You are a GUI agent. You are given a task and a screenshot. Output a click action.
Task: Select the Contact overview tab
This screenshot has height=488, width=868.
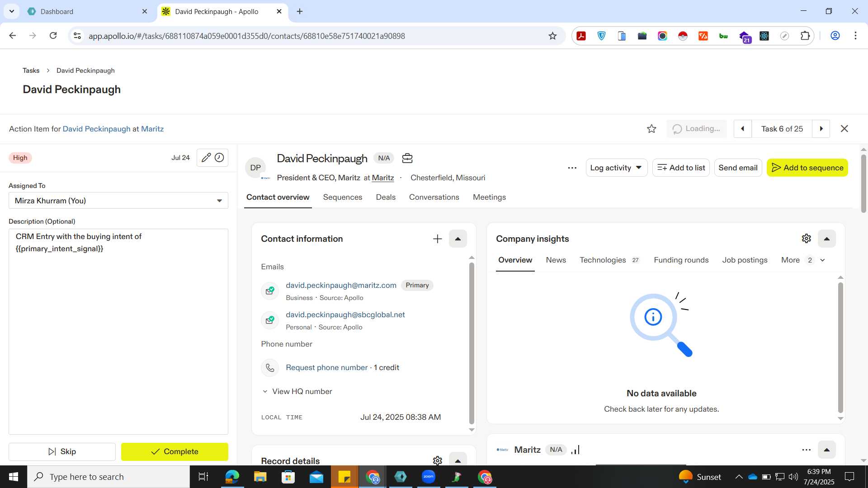pyautogui.click(x=278, y=197)
